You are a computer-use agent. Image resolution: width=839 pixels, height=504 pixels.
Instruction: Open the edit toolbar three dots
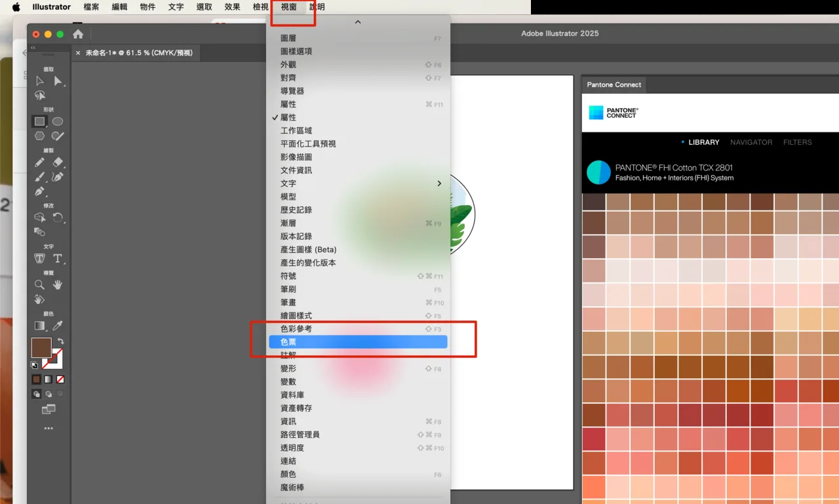49,429
